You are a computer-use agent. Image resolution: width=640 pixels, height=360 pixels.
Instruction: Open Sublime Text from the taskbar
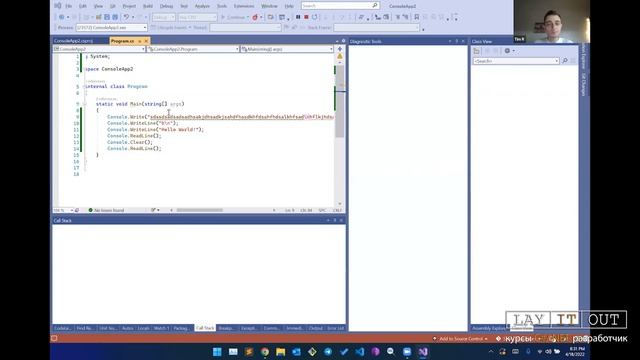[x=249, y=352]
